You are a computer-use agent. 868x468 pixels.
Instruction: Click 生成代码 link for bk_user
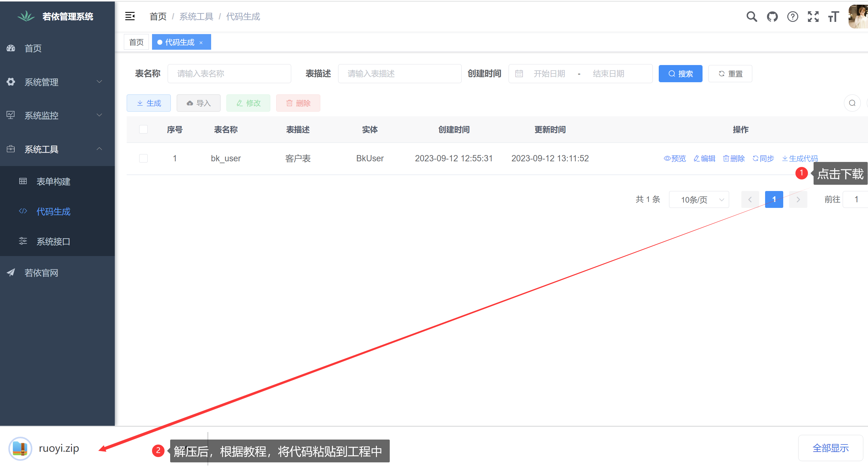[799, 158]
